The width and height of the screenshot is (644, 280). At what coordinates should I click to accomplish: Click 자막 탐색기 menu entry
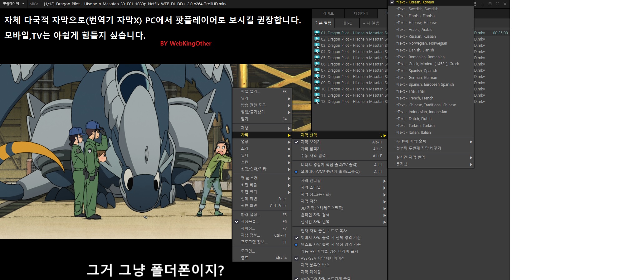click(x=340, y=149)
